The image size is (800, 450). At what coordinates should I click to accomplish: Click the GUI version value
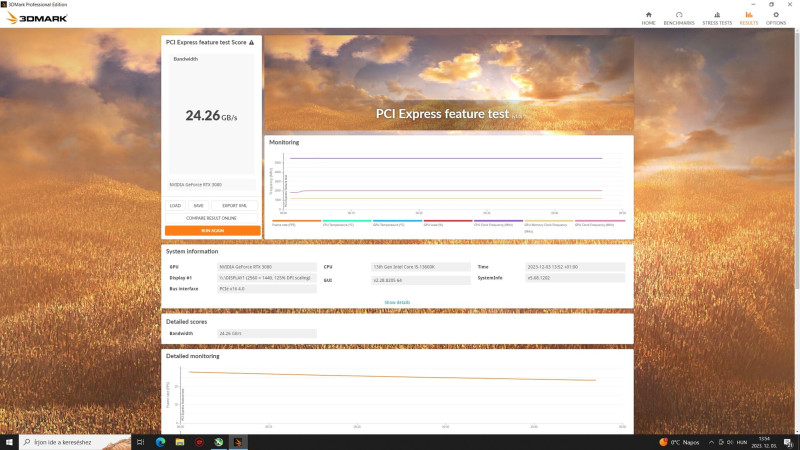[420, 280]
